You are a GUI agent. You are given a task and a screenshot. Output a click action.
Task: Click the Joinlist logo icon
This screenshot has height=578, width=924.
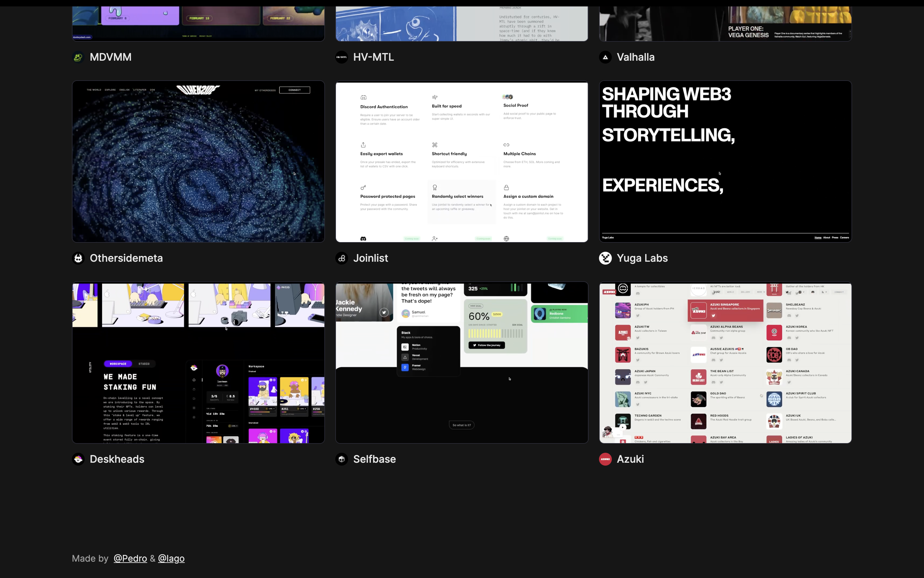(342, 258)
